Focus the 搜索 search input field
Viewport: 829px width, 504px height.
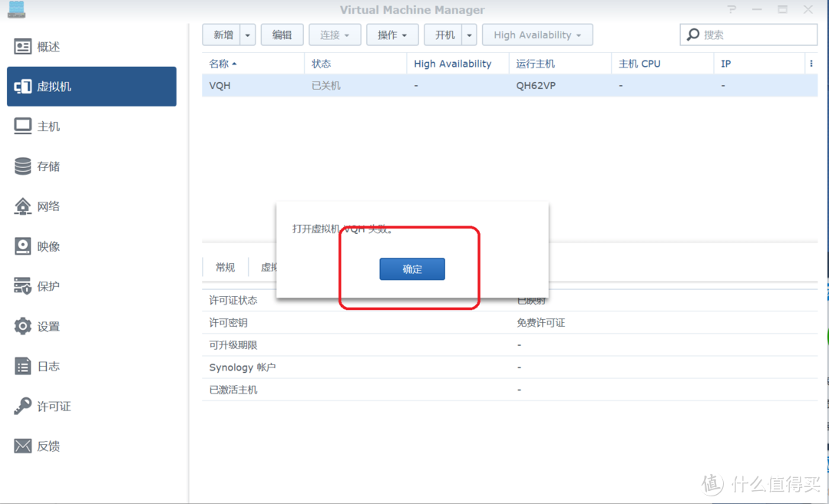[x=748, y=35]
